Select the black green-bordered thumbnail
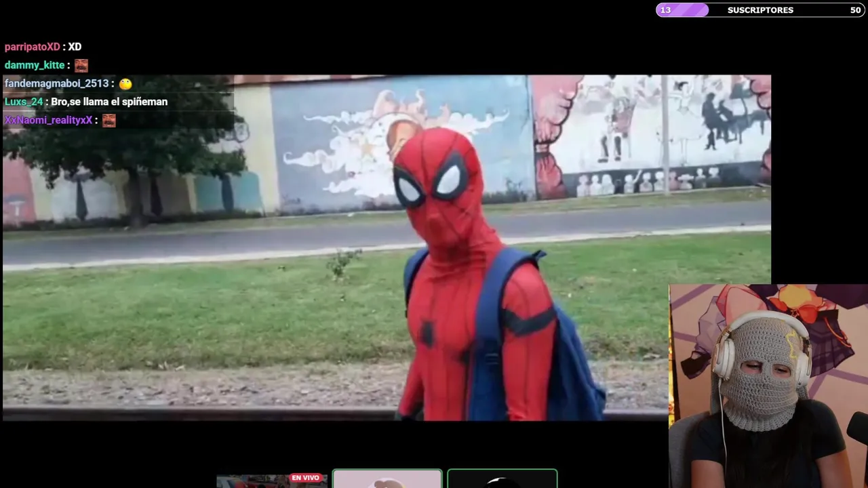Image resolution: width=868 pixels, height=488 pixels. click(502, 479)
